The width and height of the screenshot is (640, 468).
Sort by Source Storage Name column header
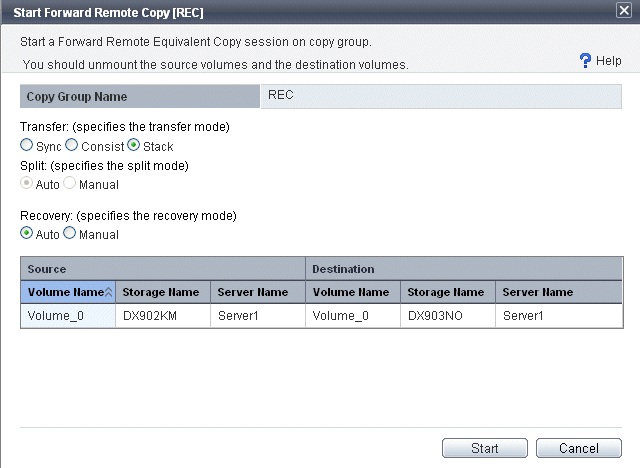[163, 292]
